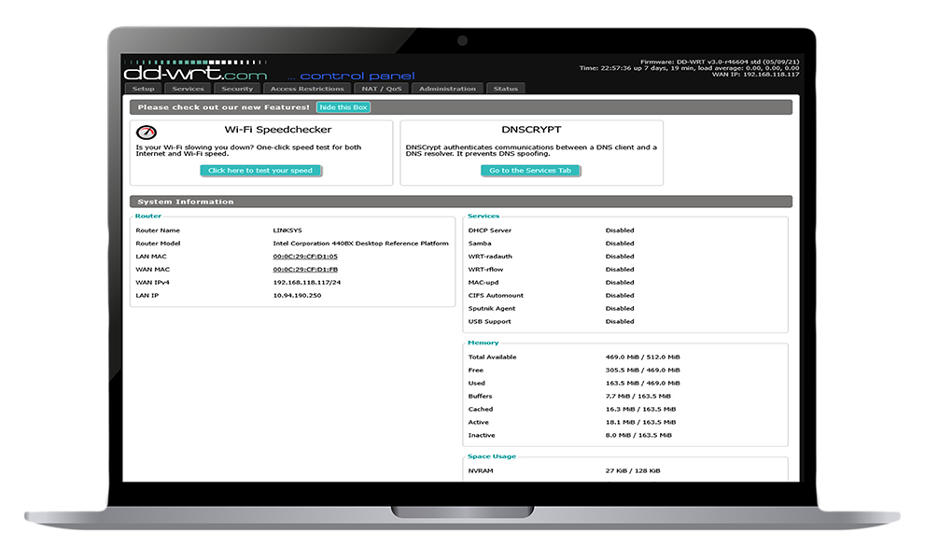
Task: Click the DHCP Server status value
Action: 620,231
